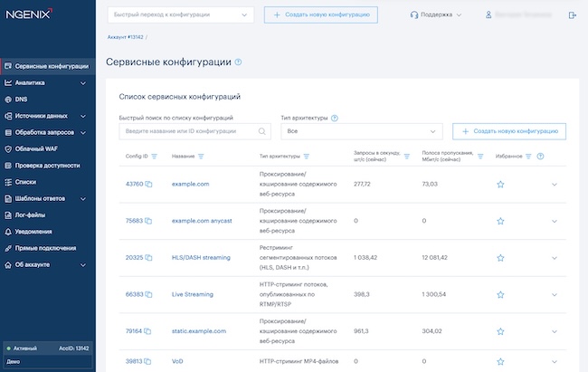Filter by Config ID column icon
Screen dimensions: 588x372
[x=154, y=157]
